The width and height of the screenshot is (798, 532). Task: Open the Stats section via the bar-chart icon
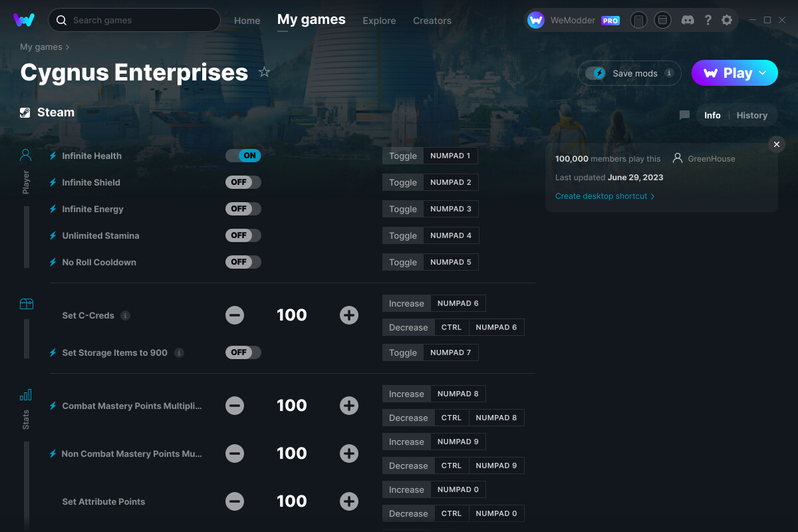click(x=25, y=394)
